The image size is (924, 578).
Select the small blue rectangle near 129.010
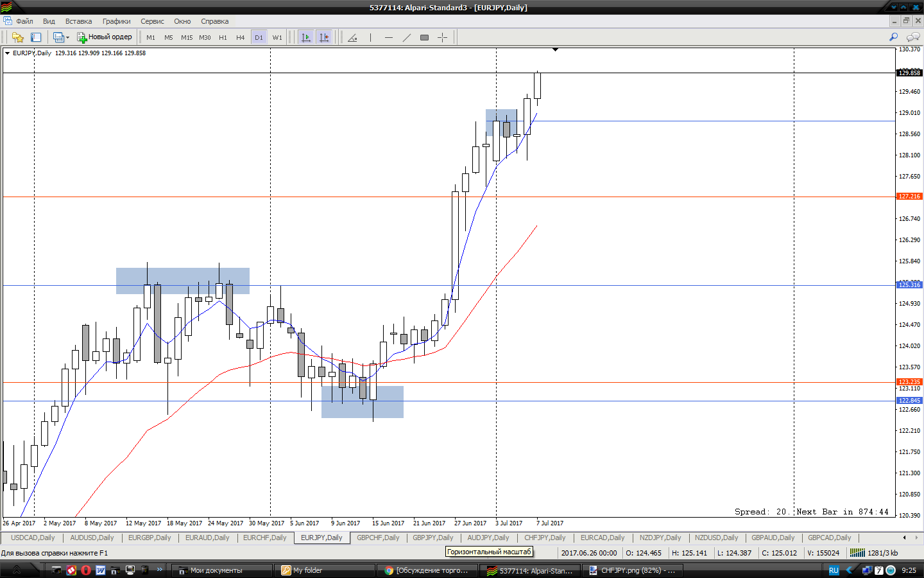pyautogui.click(x=501, y=123)
